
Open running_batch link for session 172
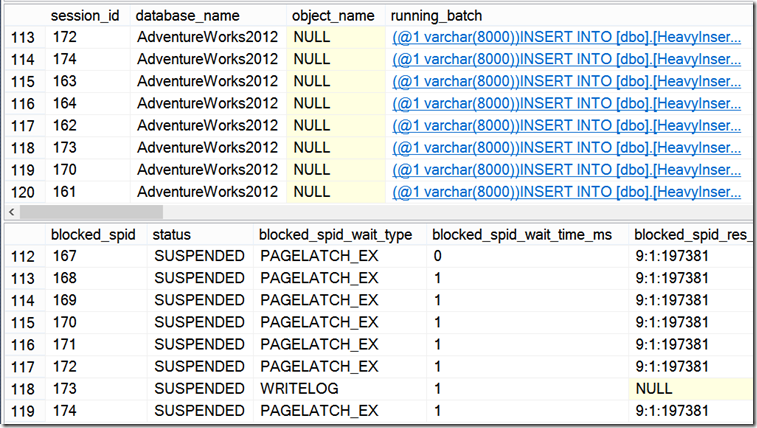point(566,37)
